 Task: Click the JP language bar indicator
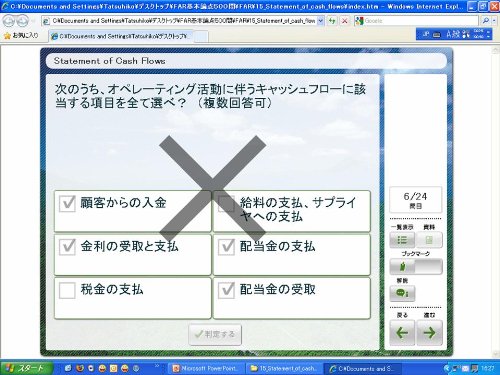(x=426, y=34)
